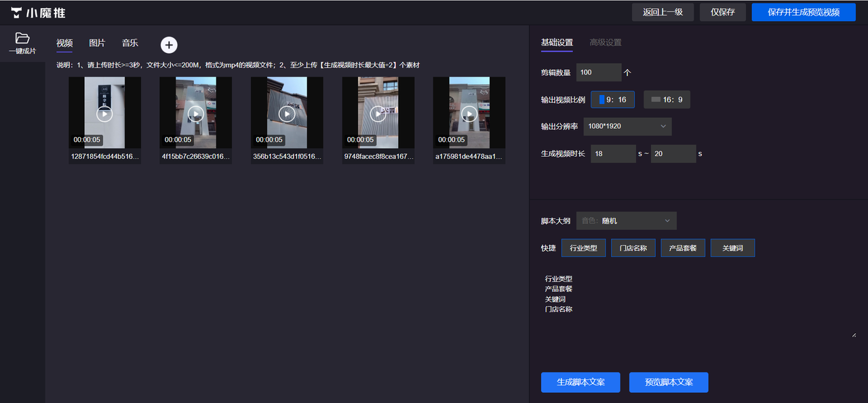Open the 输出分辨率 1080*1920 dropdown
The height and width of the screenshot is (403, 868).
(627, 126)
